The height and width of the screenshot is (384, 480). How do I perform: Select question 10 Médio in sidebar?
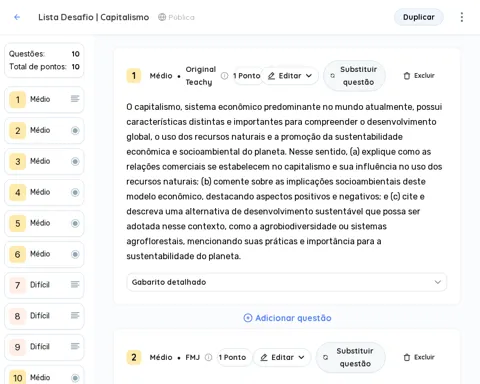point(44,377)
